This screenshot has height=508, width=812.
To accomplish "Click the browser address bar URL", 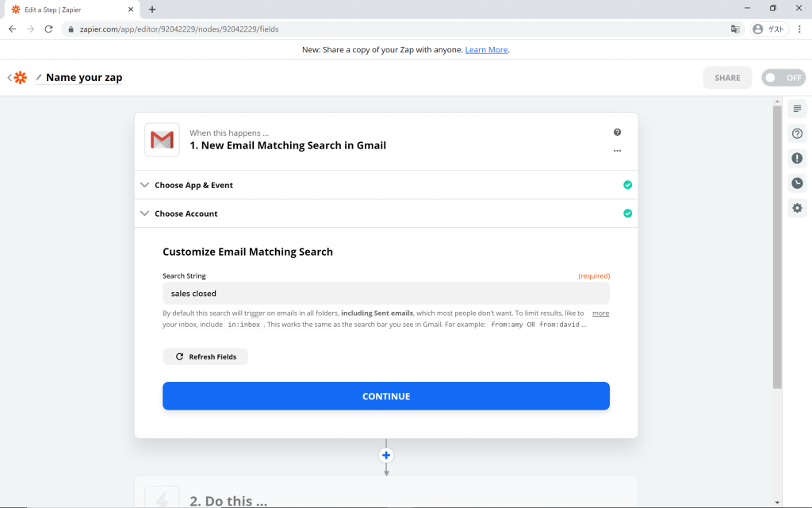I will tap(179, 29).
